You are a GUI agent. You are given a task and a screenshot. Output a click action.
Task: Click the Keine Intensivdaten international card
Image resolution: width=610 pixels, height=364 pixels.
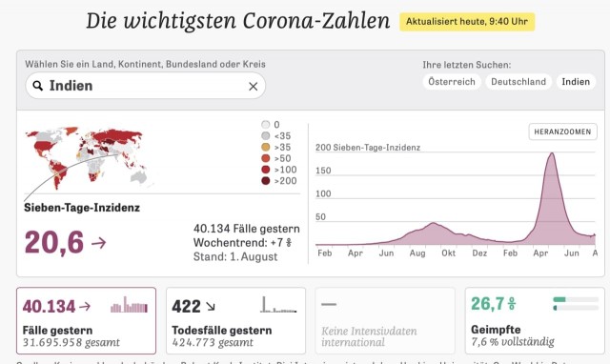[385, 320]
